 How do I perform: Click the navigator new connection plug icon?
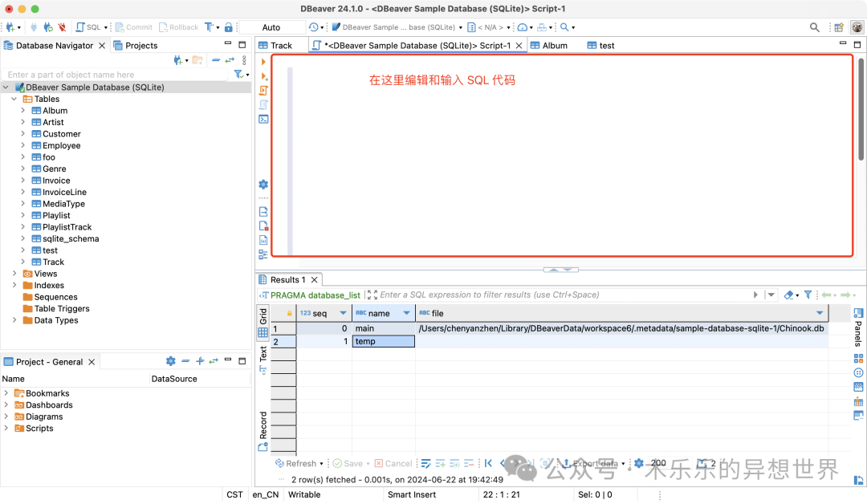coord(178,60)
